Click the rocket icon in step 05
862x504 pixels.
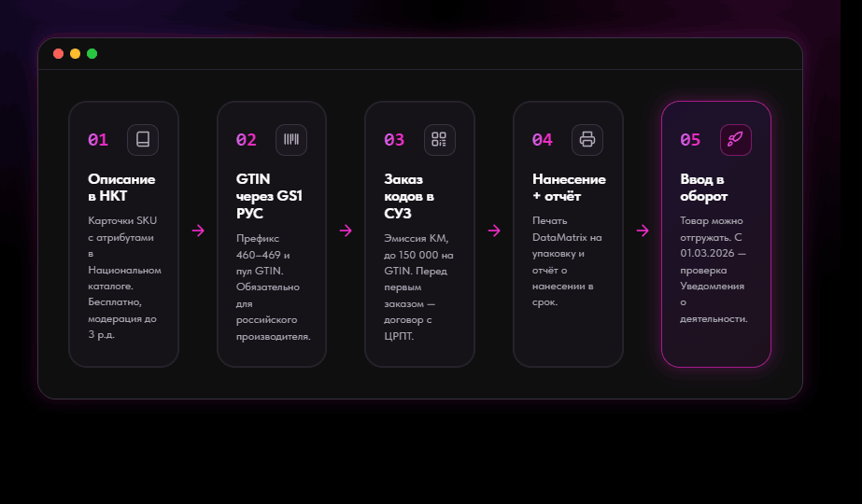tap(736, 140)
